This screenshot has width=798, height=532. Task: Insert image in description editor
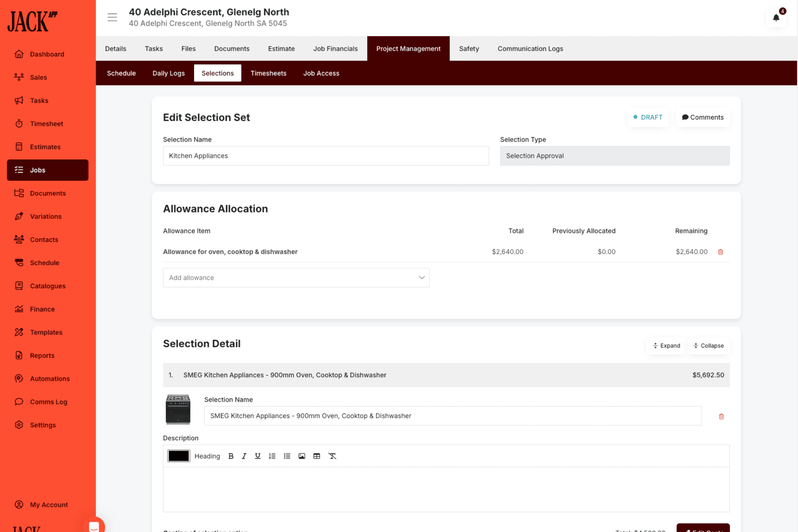click(301, 456)
